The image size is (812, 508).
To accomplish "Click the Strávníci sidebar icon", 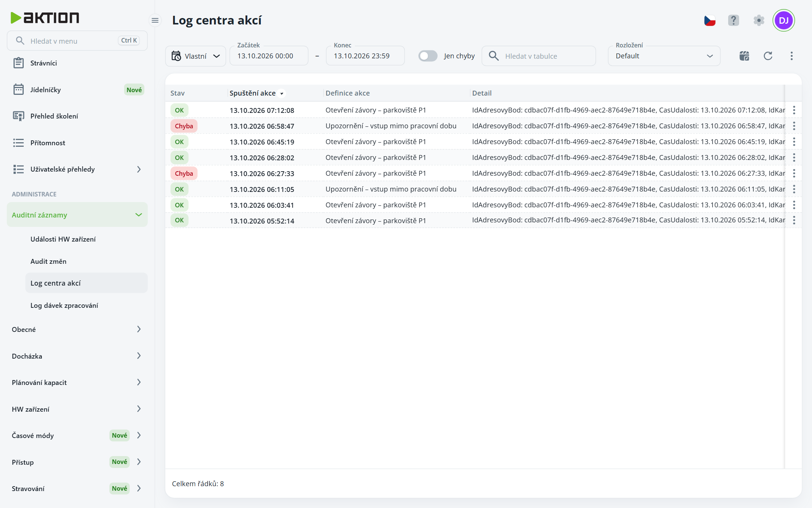I will (18, 63).
